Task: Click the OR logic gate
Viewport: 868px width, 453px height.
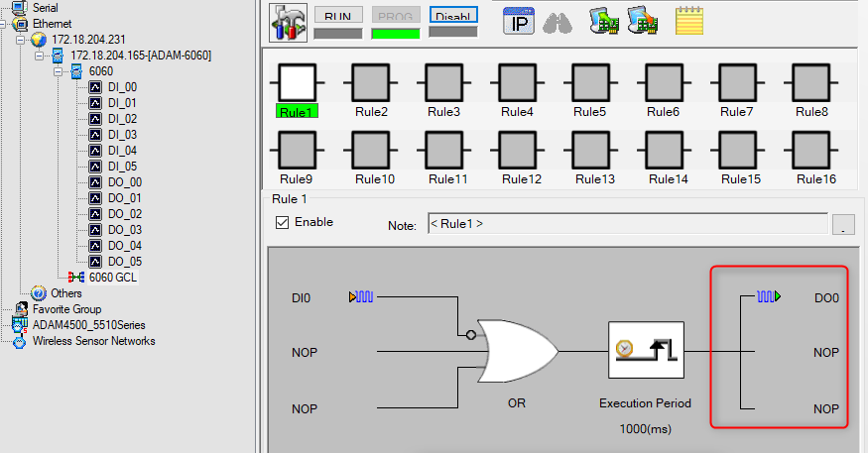Action: coord(517,351)
